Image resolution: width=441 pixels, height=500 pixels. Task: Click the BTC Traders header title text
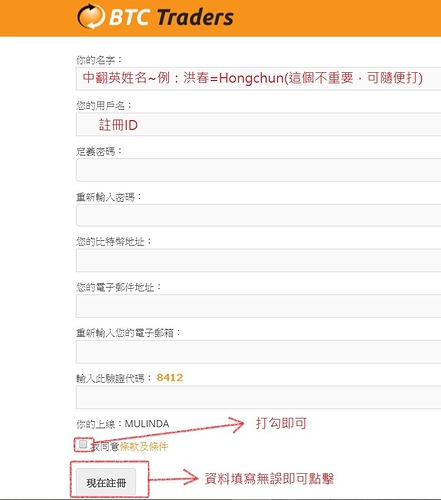click(x=171, y=17)
